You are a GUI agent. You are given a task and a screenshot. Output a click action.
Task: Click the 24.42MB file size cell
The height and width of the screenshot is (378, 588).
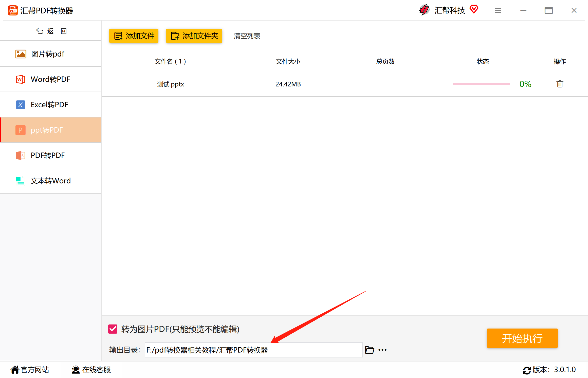(288, 84)
